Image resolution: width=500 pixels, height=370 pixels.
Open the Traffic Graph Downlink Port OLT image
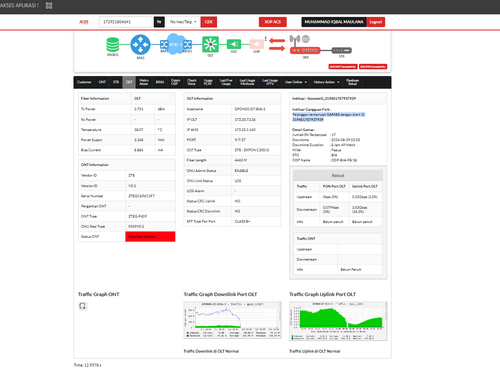click(x=232, y=320)
